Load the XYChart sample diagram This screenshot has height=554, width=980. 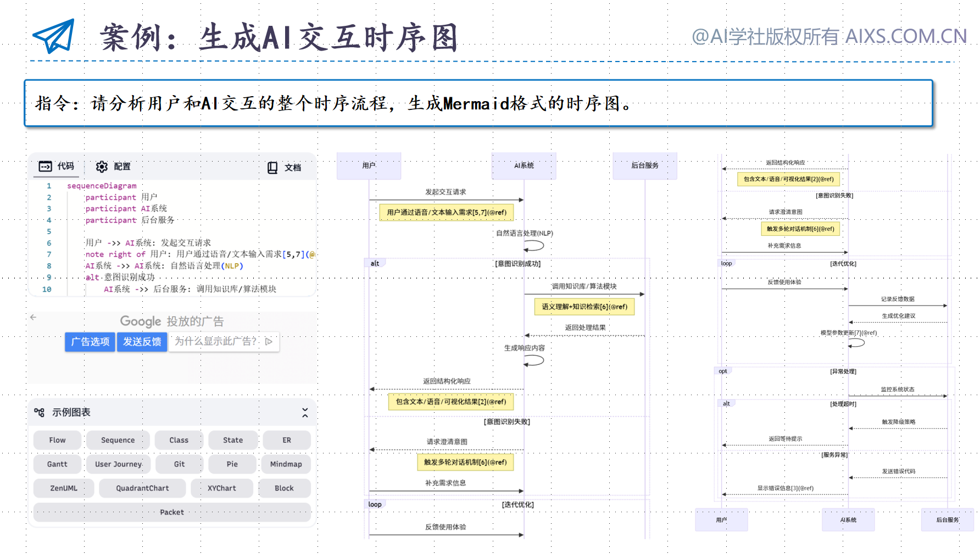point(222,488)
